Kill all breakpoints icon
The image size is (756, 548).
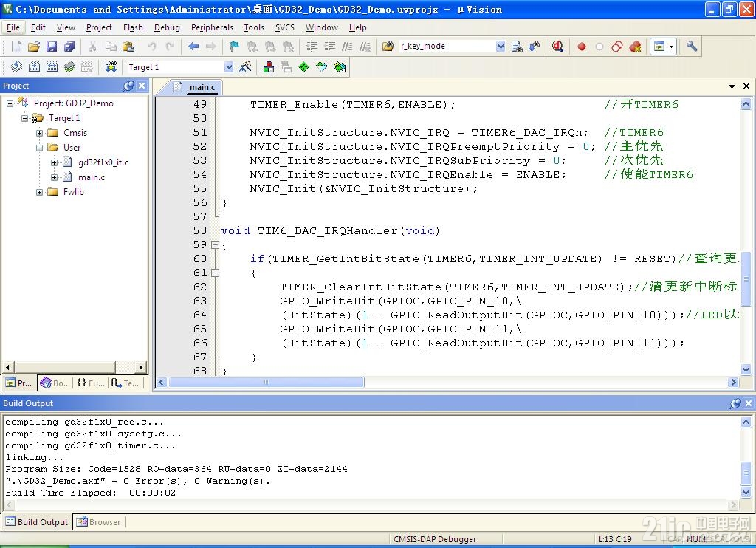(636, 47)
